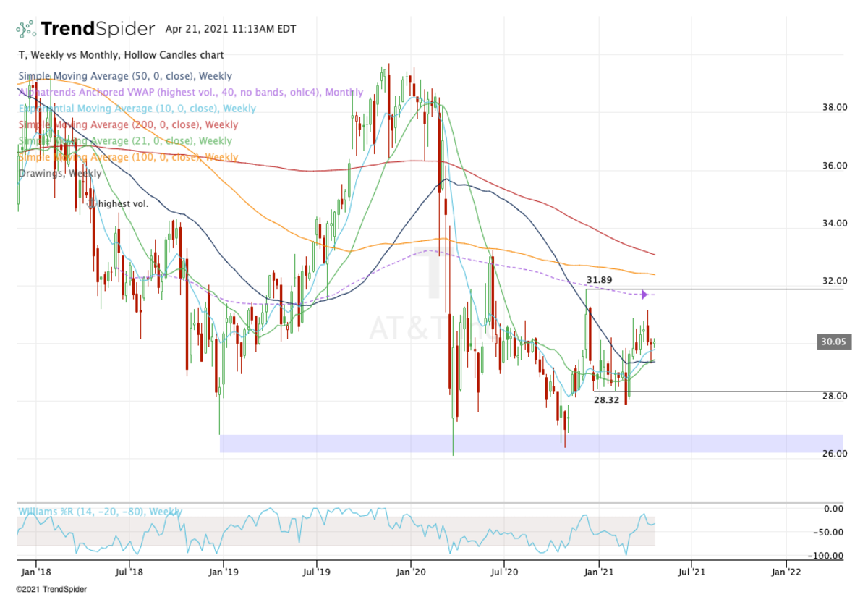Viewport: 868px width, 597px height.
Task: Select the Simple Moving Average (100) legend entry
Action: pos(127,157)
